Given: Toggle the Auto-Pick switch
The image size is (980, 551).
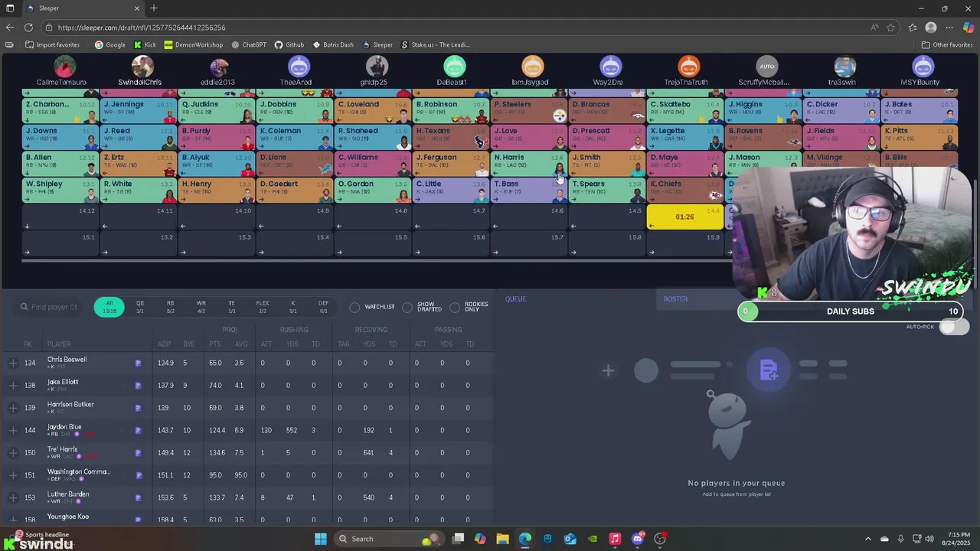Looking at the screenshot, I should tap(953, 327).
